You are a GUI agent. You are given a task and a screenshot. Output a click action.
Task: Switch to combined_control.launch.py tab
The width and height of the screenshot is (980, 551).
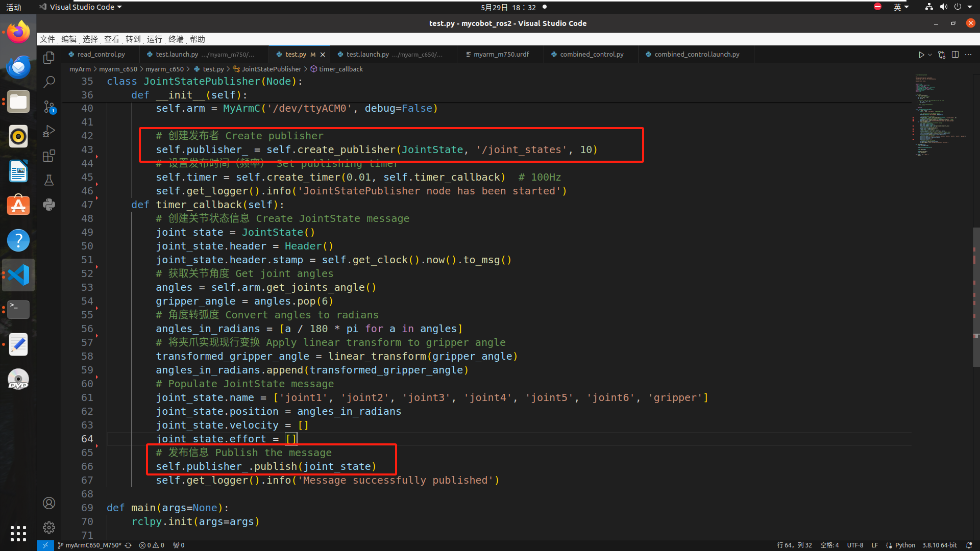[697, 55]
